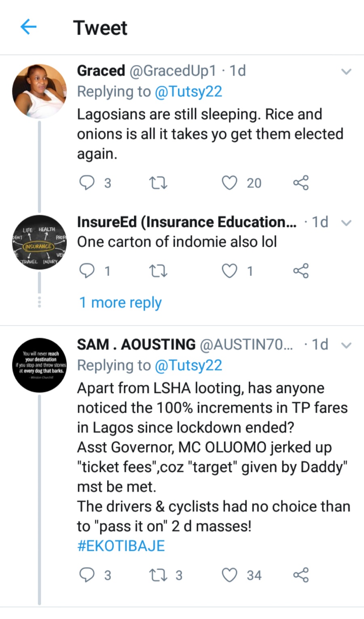
Task: Like Graced's tweet with 20 likes
Action: 230,183
